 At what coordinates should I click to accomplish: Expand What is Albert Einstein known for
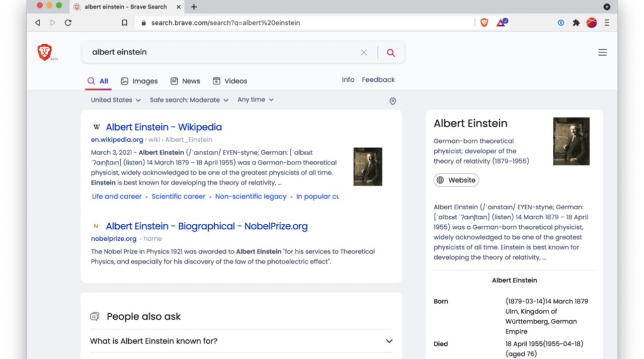pyautogui.click(x=242, y=341)
